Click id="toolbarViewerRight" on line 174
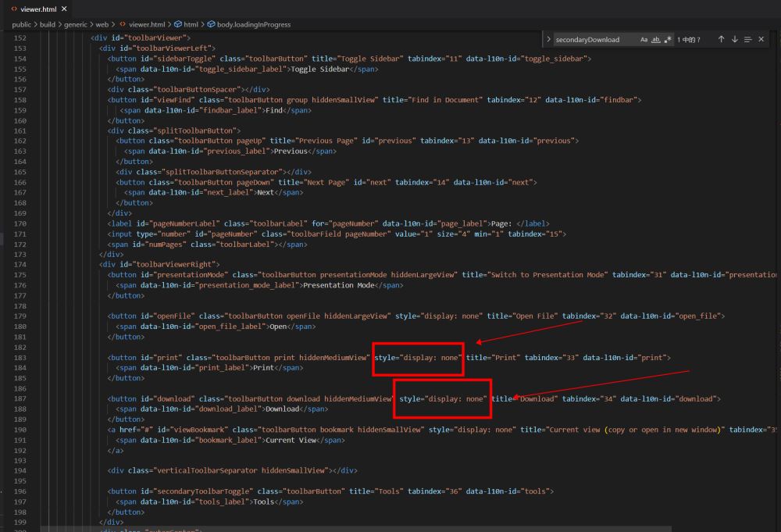Viewport: 781px width, 532px height. click(167, 265)
